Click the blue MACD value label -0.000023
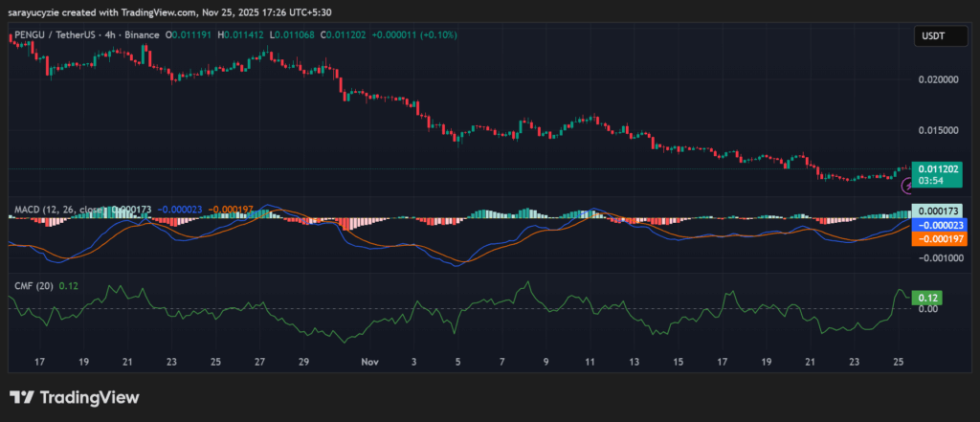 [x=940, y=224]
